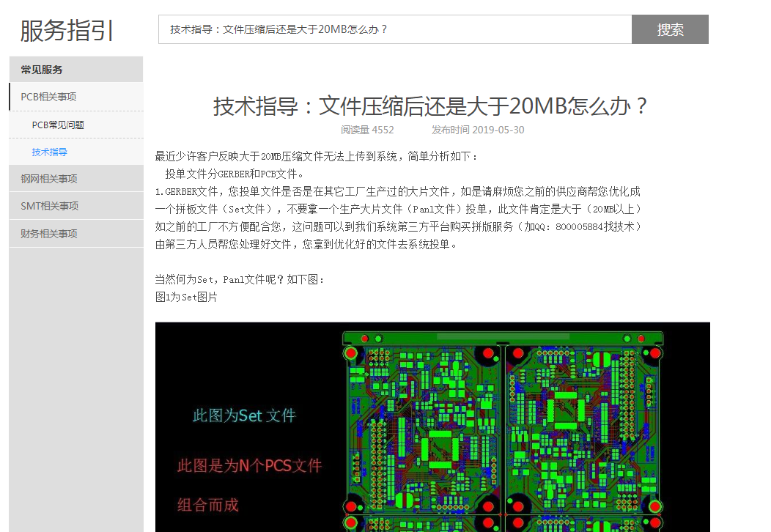Click the red 组合而成 text in the image
The height and width of the screenshot is (532, 771).
[208, 505]
